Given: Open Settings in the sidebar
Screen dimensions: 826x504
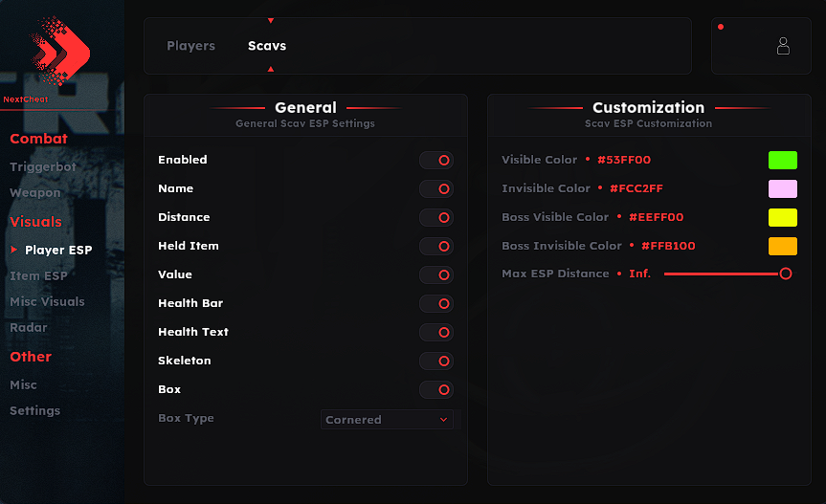Looking at the screenshot, I should [34, 410].
